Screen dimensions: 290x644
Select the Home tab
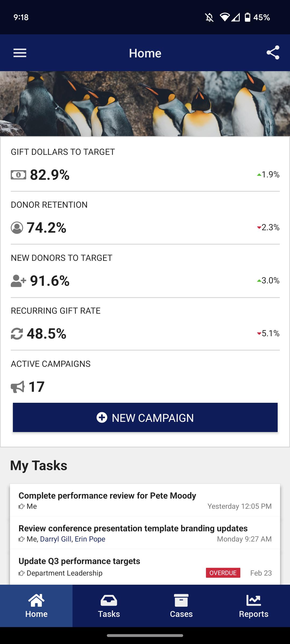pos(36,606)
